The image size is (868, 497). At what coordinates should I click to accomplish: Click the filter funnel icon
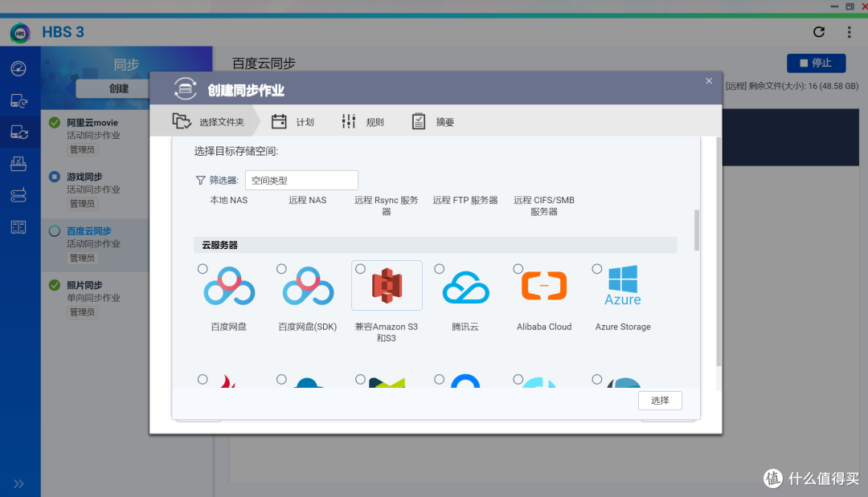tap(200, 180)
